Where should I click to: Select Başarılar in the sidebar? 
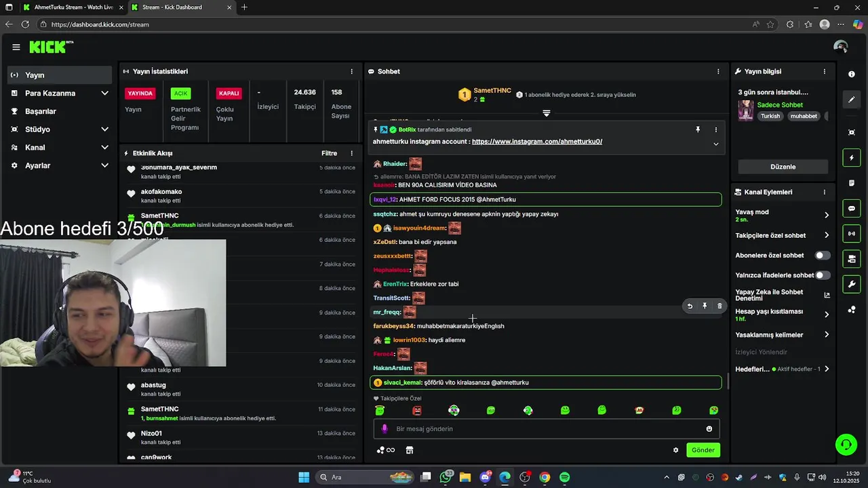(61, 111)
